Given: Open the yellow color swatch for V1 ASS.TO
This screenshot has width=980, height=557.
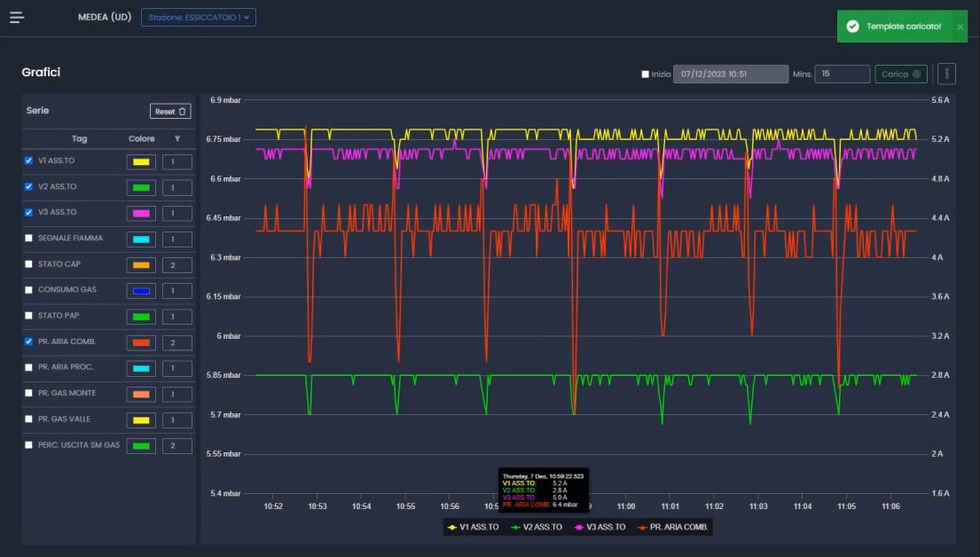Looking at the screenshot, I should point(141,162).
